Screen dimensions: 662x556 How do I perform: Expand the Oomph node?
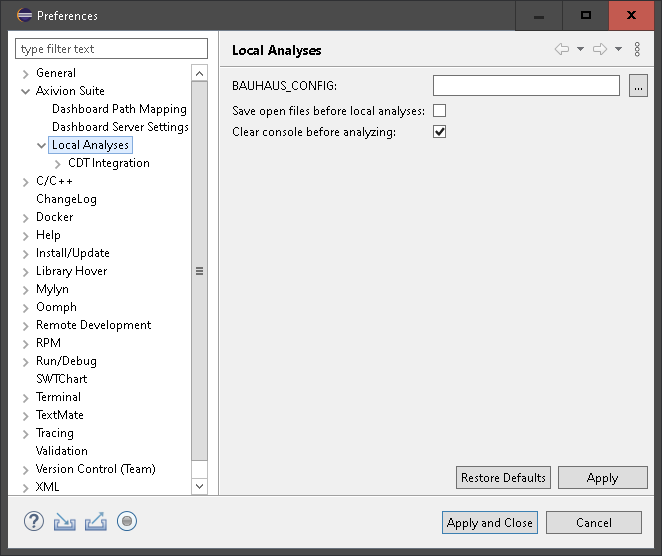(x=26, y=308)
